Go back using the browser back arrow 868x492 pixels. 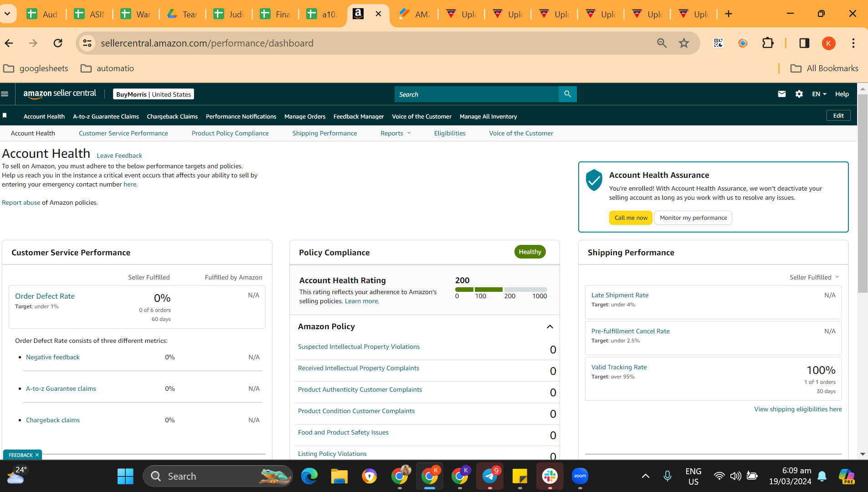(9, 43)
